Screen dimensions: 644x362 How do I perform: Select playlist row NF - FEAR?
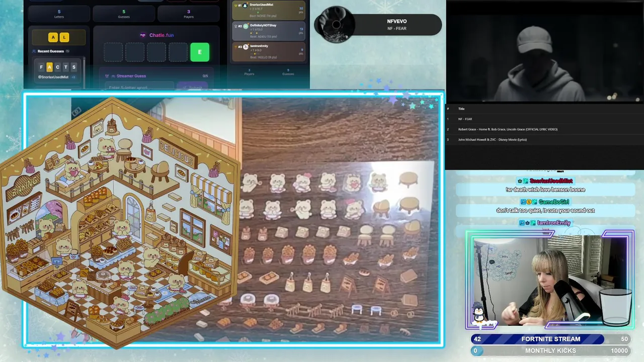coord(545,119)
